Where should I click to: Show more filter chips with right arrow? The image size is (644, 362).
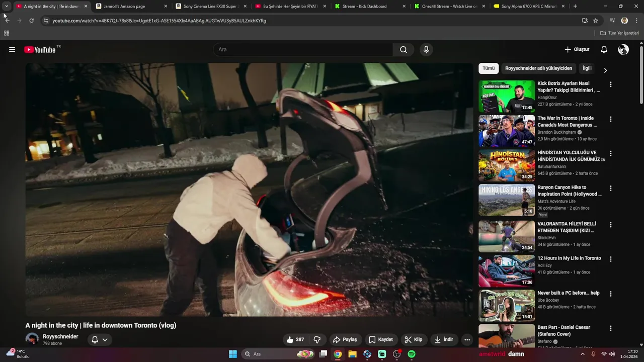(605, 70)
